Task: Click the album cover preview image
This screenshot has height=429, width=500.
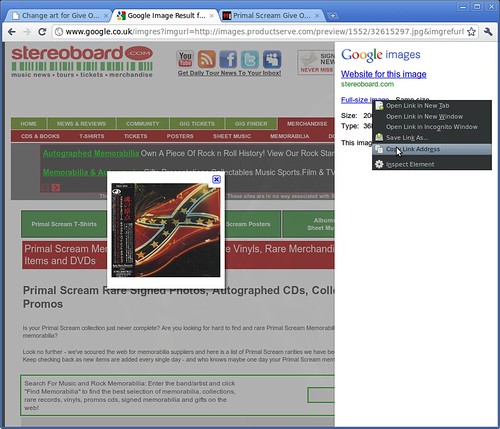Action: pos(166,230)
